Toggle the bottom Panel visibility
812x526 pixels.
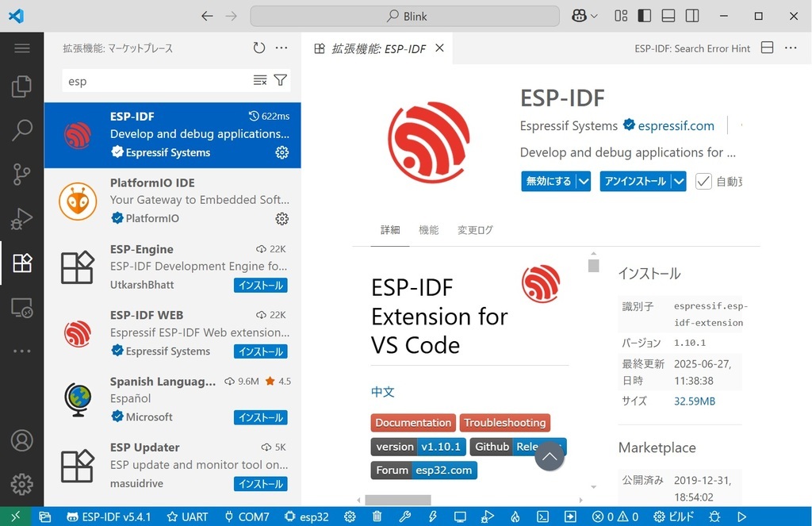(667, 15)
